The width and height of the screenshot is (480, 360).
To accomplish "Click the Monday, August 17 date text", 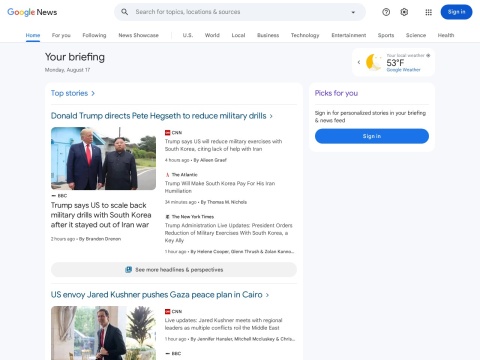I will click(67, 70).
